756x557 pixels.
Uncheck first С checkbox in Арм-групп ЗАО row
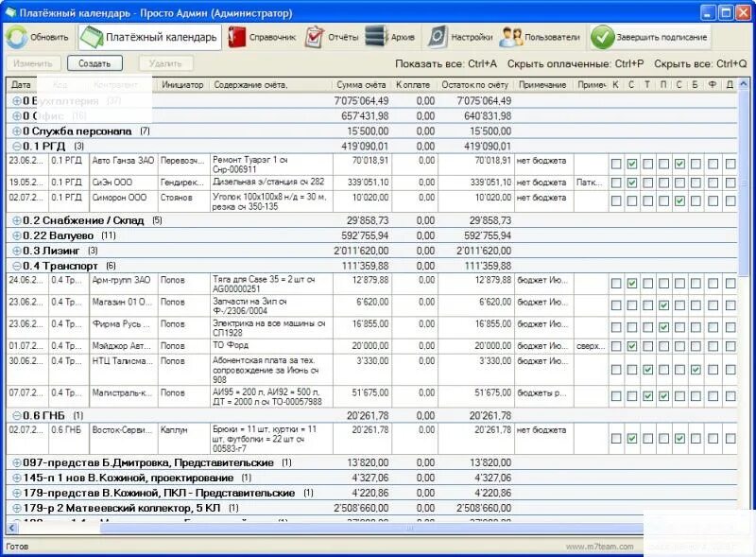click(632, 284)
